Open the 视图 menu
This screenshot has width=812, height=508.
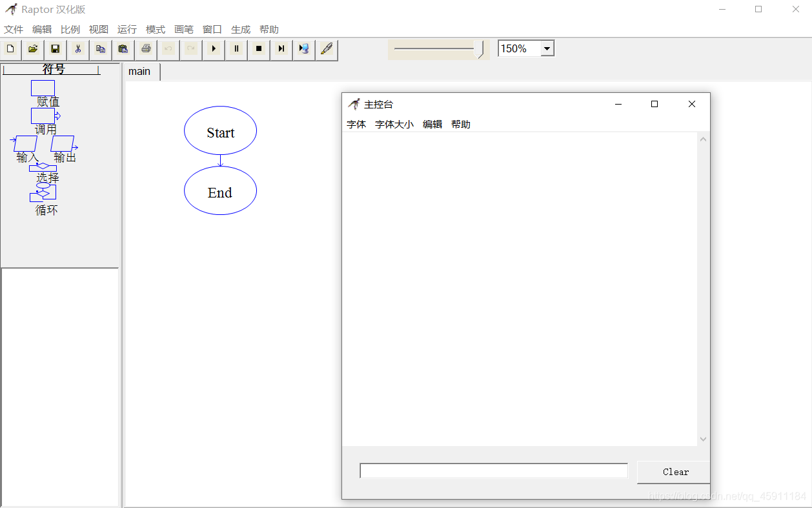click(99, 30)
